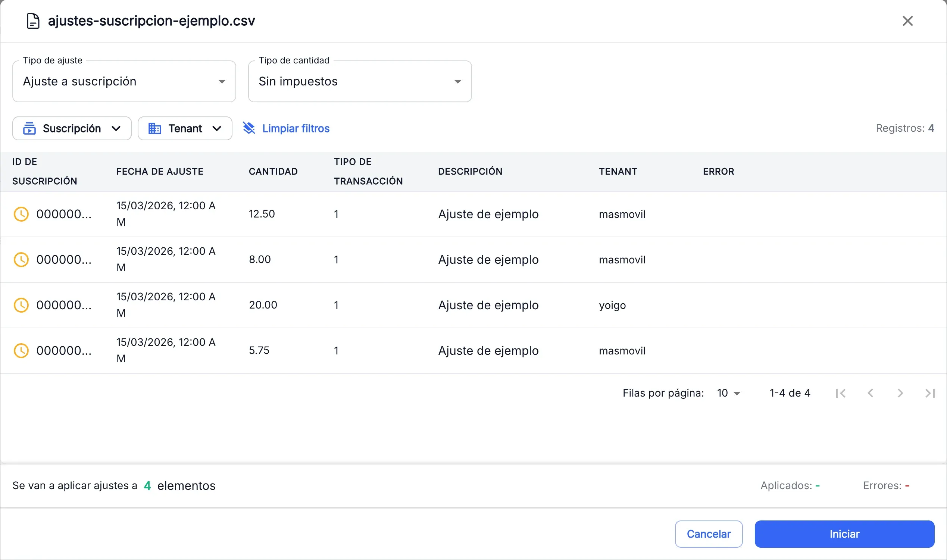Go to previous page of results

click(x=871, y=393)
